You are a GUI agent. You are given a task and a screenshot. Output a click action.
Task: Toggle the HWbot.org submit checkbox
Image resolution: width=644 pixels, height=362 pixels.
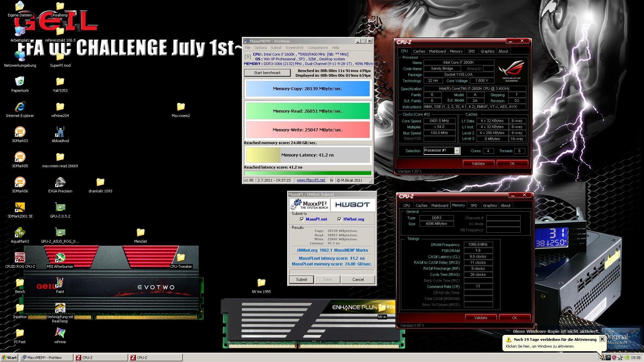[339, 219]
